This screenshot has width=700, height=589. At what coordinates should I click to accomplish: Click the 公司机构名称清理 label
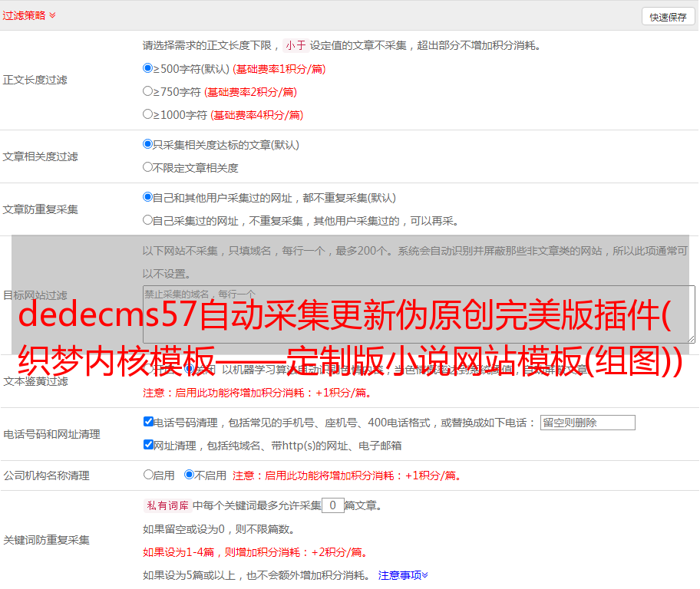(x=46, y=475)
